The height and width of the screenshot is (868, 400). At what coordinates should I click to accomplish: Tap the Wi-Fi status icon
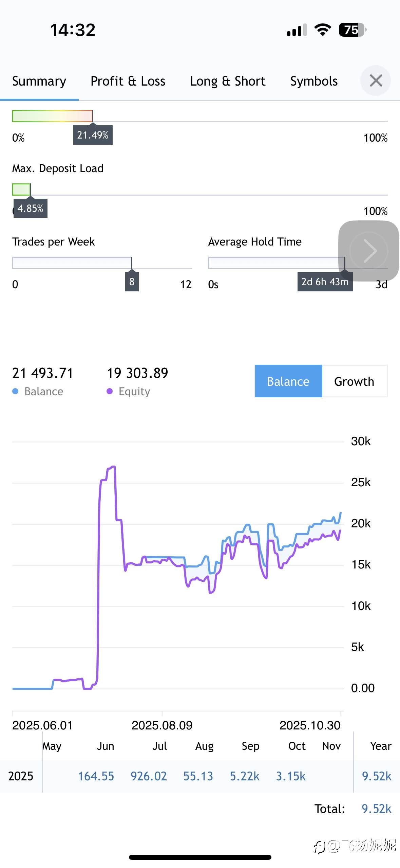[x=323, y=30]
